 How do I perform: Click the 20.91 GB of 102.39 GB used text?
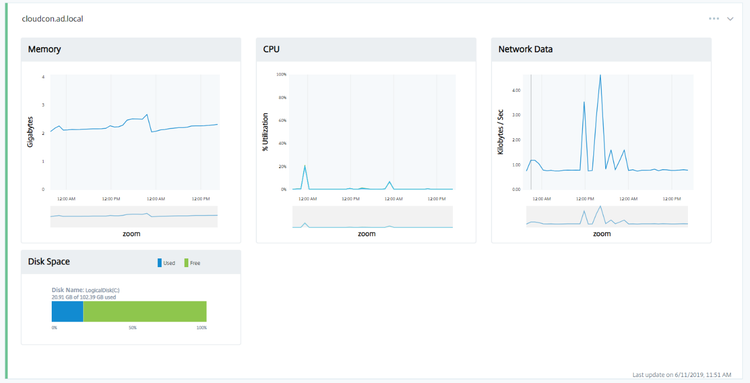(x=84, y=297)
